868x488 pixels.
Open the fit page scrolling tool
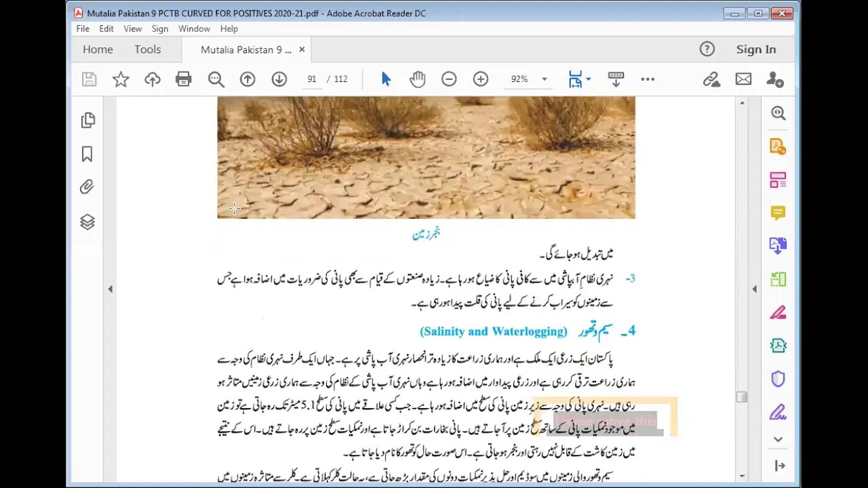[x=576, y=79]
